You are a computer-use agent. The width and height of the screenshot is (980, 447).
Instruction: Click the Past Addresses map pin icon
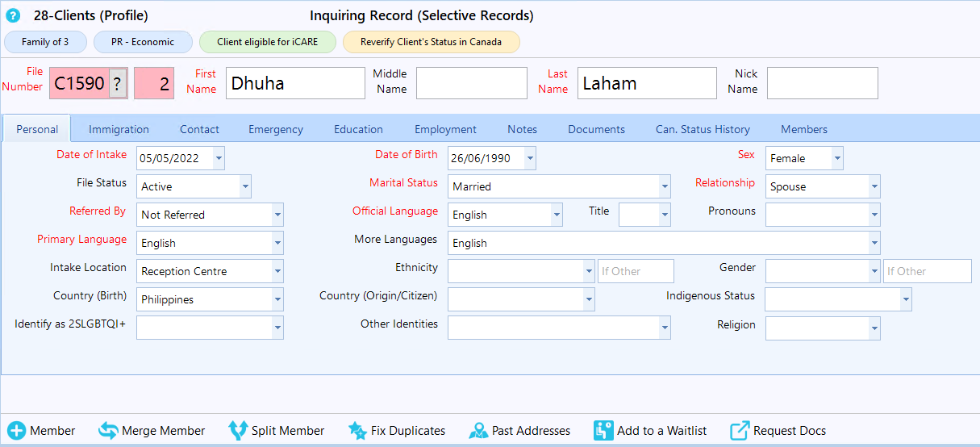(x=478, y=431)
